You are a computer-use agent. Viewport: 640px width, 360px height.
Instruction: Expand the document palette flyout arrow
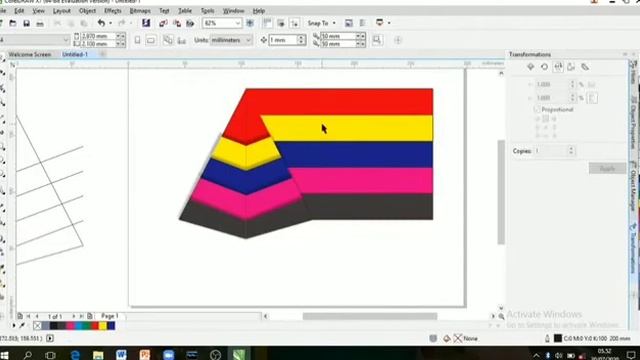tap(13, 325)
